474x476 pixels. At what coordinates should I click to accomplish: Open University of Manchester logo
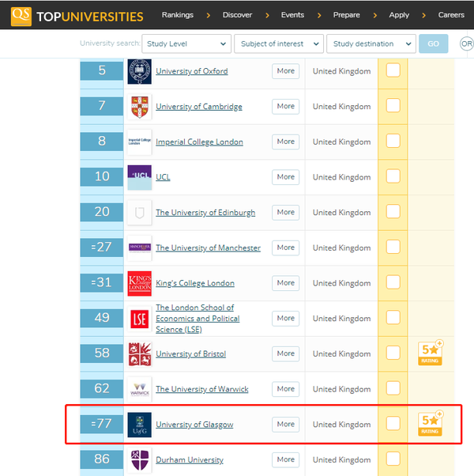point(140,248)
